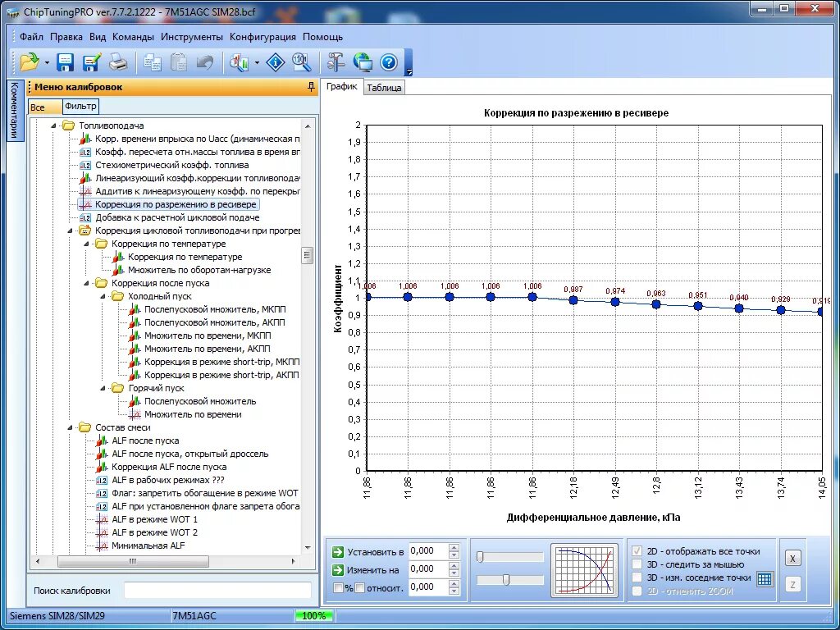Collapse the Коррекция цикловой топливоподачи при прогреве folder
The height and width of the screenshot is (630, 840).
(70, 231)
